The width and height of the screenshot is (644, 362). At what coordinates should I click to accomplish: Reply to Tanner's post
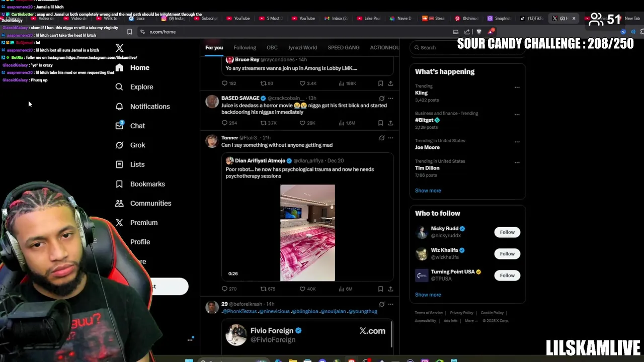(229, 289)
